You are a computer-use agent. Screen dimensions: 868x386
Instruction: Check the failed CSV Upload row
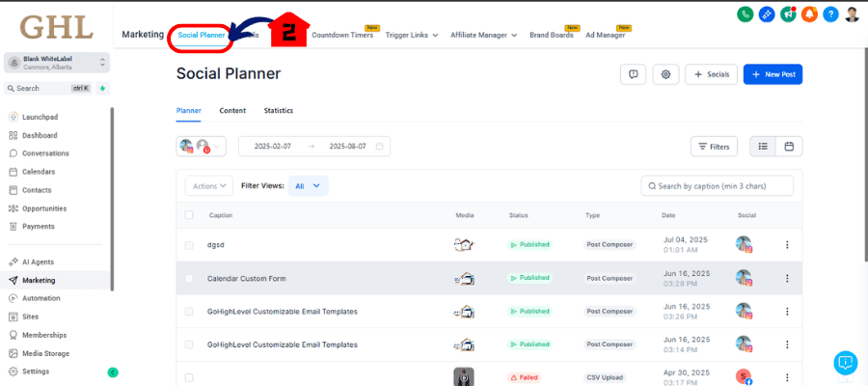189,377
